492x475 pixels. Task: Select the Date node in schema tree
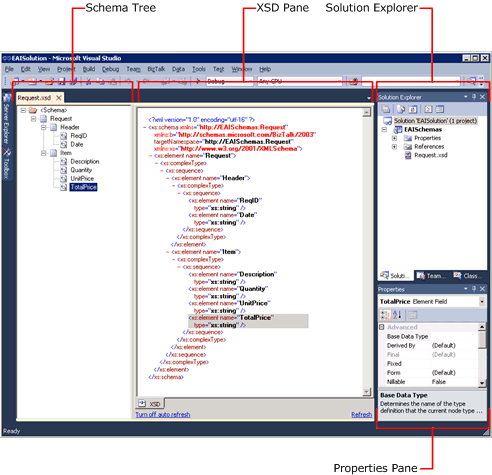pyautogui.click(x=77, y=144)
